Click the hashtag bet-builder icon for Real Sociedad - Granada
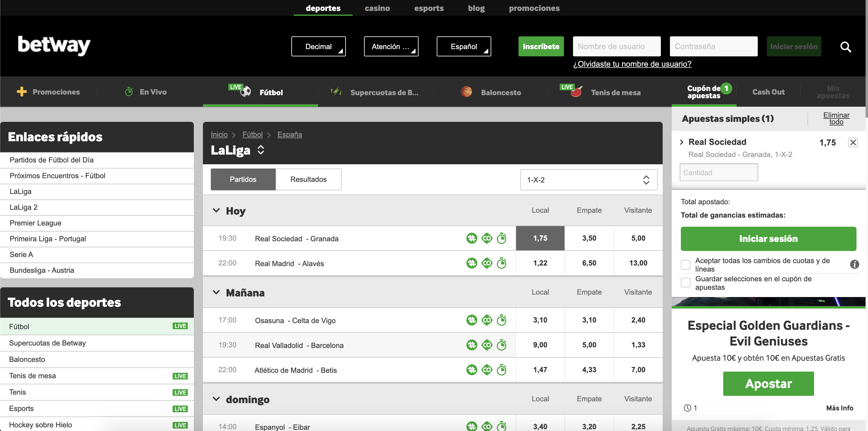 point(472,239)
